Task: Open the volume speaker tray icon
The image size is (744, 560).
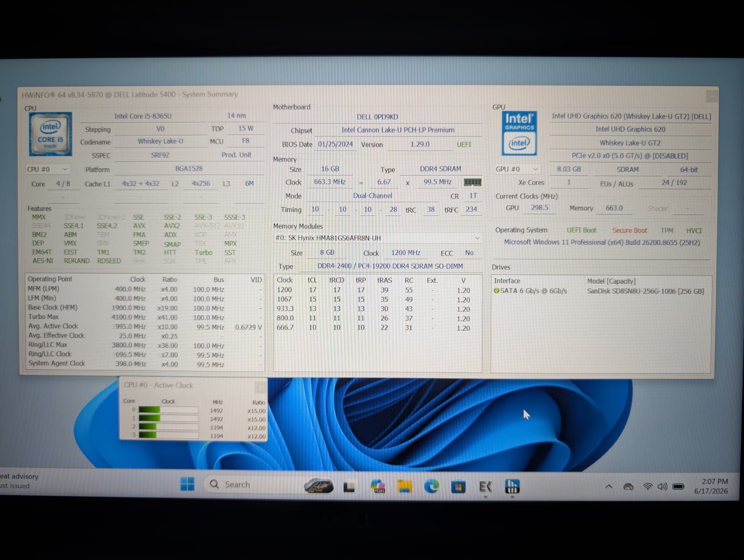Action: (662, 487)
